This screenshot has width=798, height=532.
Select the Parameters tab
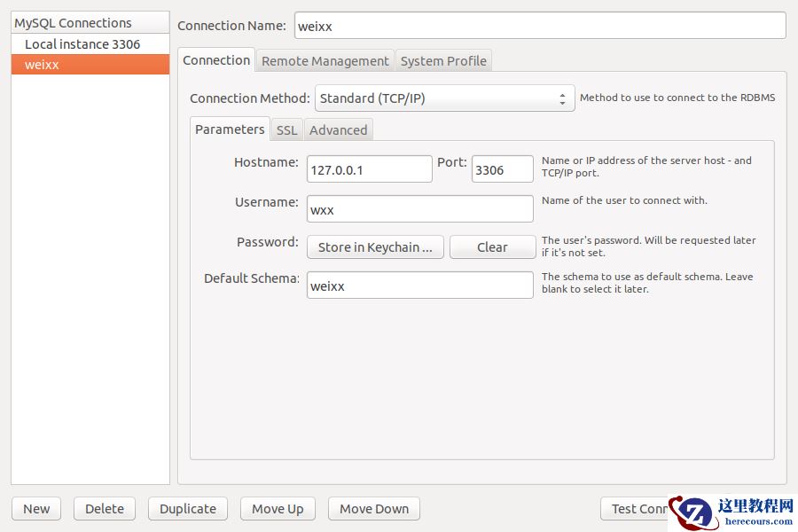230,129
